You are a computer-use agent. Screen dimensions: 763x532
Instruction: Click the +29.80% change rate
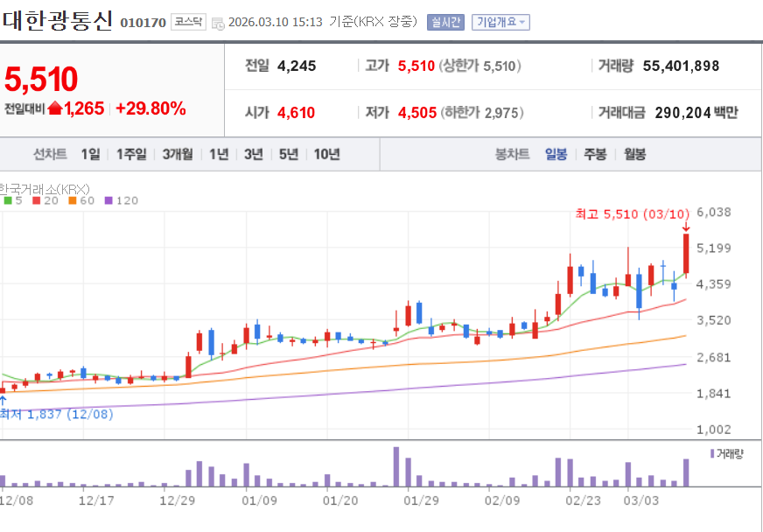coord(150,108)
